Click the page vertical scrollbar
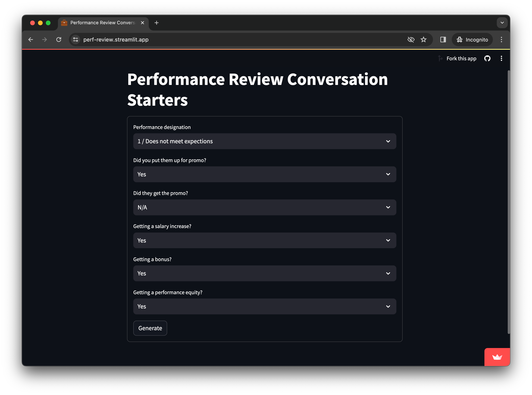The height and width of the screenshot is (395, 532). [509, 202]
